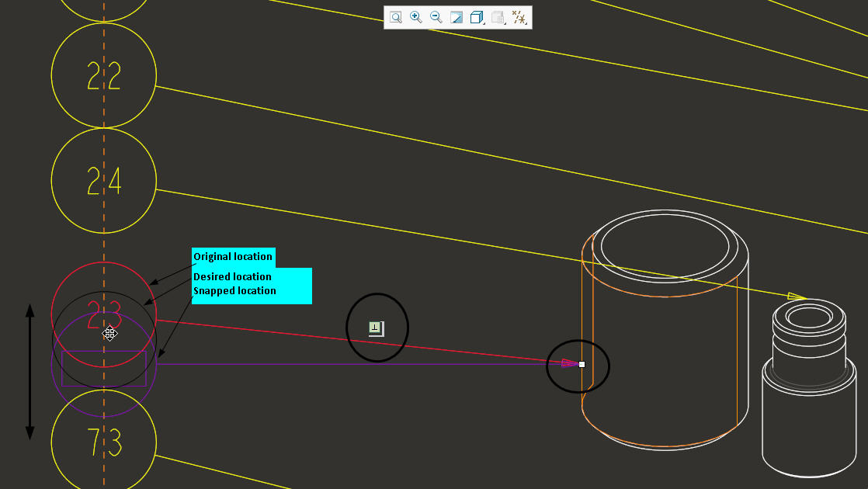Open the table icon flyout menu
The width and height of the screenshot is (868, 489).
pos(505,23)
